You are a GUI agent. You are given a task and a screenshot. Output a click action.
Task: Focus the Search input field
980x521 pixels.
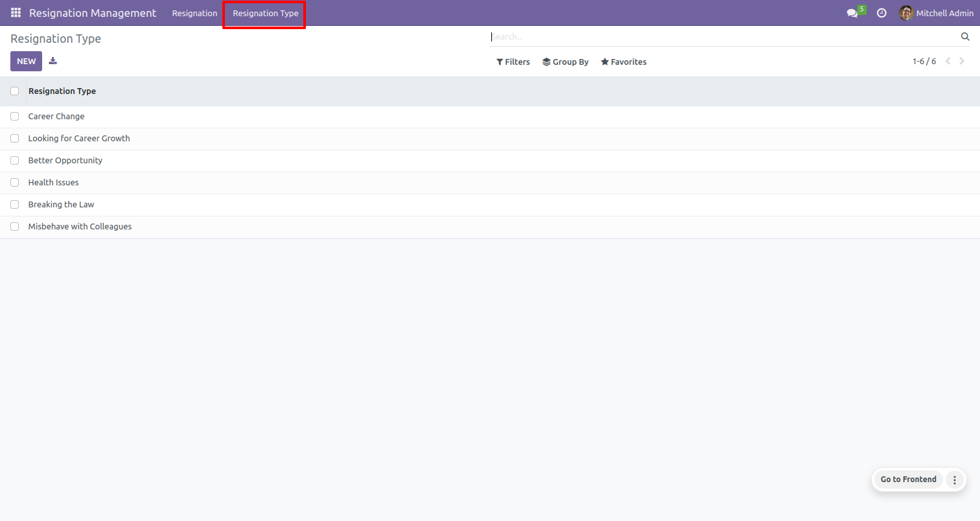[723, 37]
